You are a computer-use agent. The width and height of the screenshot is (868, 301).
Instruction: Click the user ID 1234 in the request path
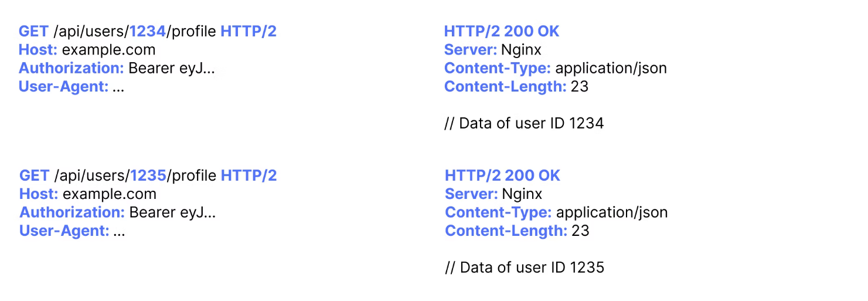pyautogui.click(x=148, y=31)
